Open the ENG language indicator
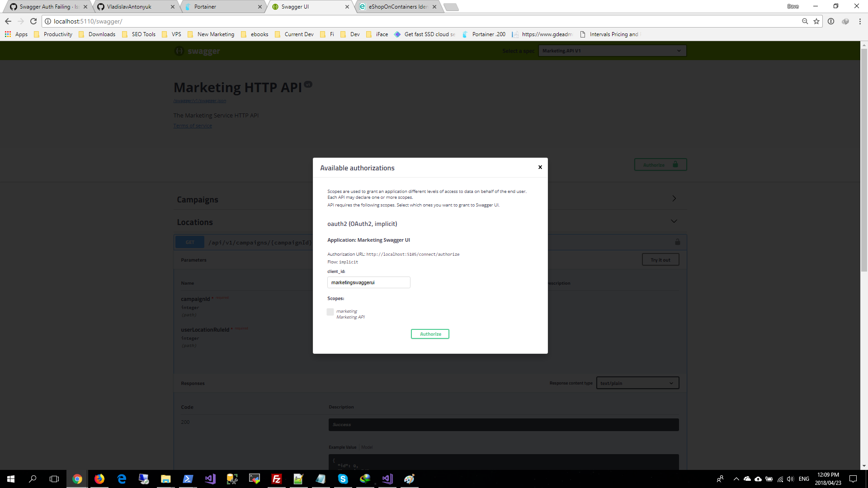The width and height of the screenshot is (868, 488). 804,479
